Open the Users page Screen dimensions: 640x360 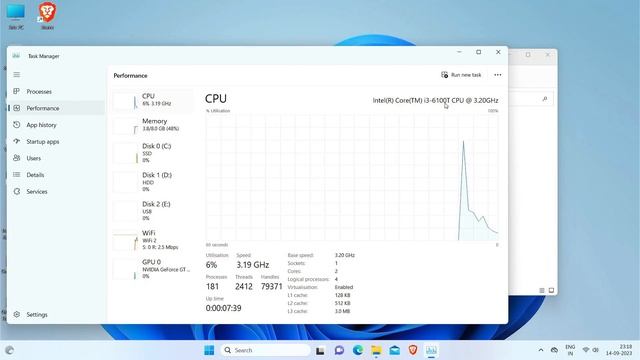pos(56,158)
